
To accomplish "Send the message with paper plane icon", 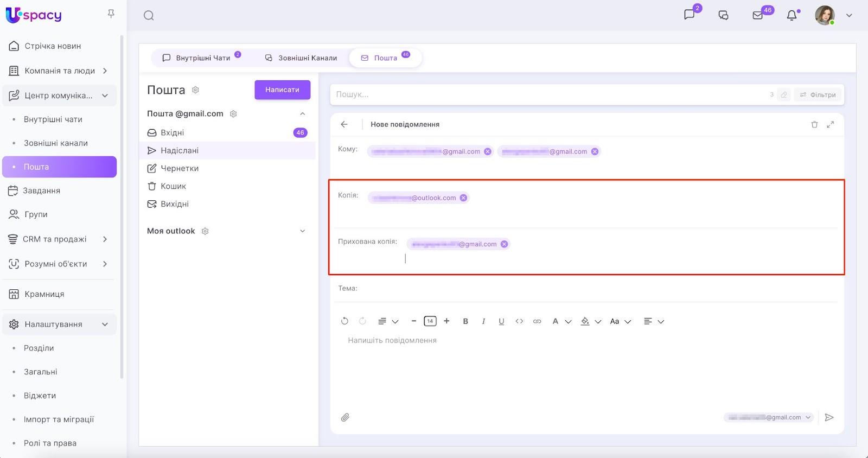I will (x=829, y=417).
